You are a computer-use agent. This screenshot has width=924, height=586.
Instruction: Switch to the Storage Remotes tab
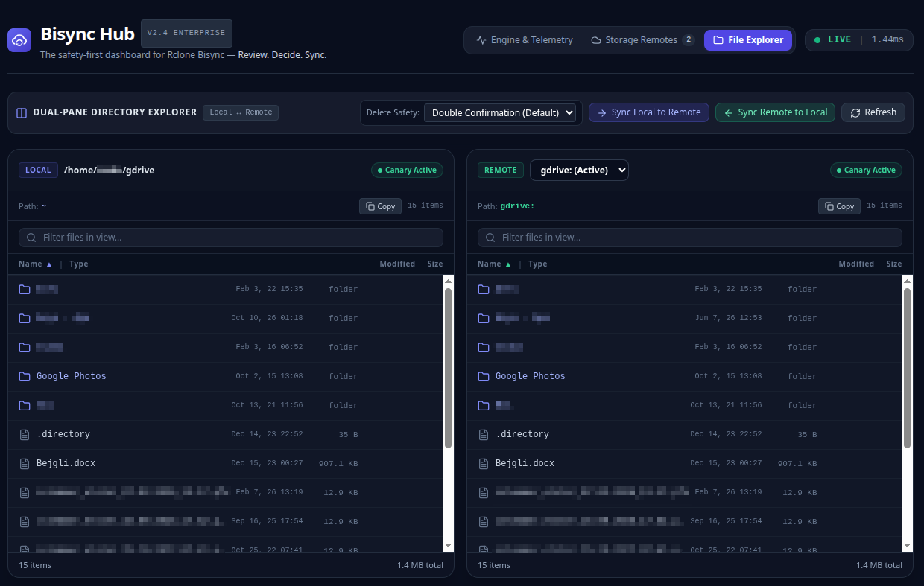[x=642, y=40]
